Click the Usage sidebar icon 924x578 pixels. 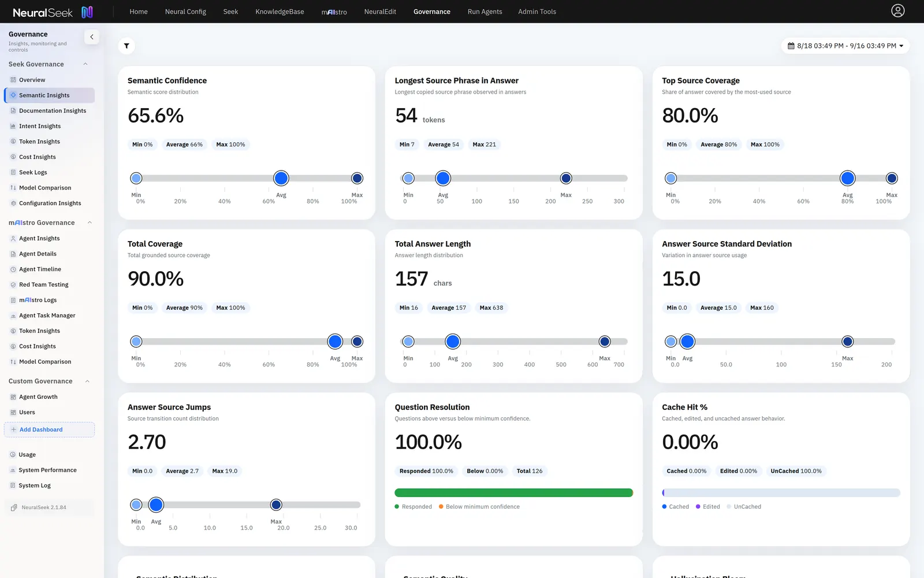[x=13, y=455]
